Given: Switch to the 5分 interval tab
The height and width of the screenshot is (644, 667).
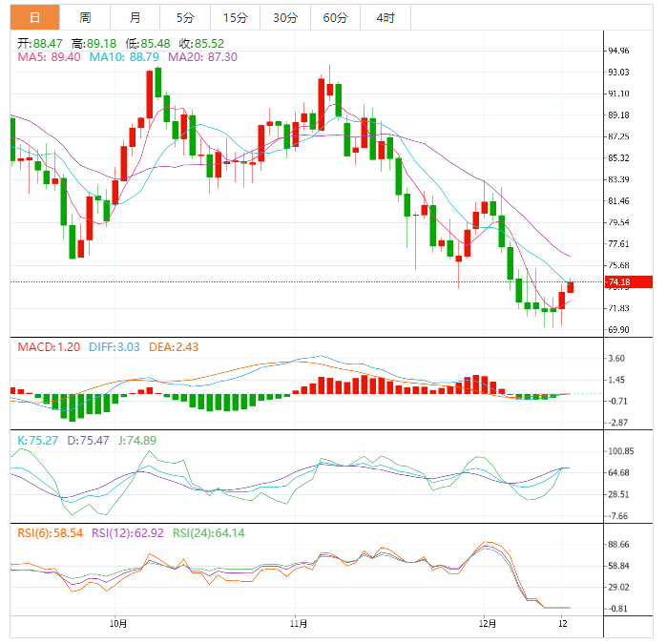Looking at the screenshot, I should pos(184,17).
